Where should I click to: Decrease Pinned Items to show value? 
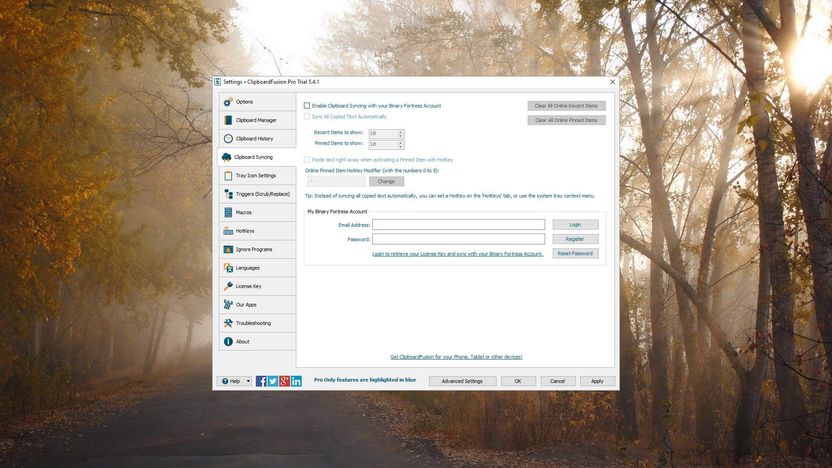click(401, 146)
